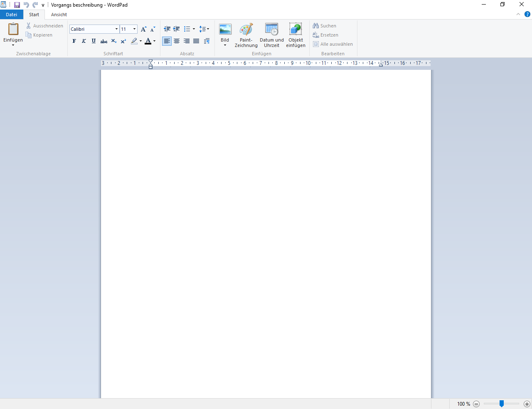
Task: Open WordPad help
Action: tap(527, 14)
